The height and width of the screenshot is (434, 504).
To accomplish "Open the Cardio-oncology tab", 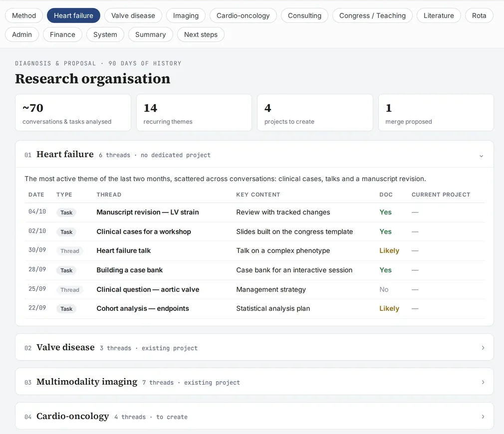I will [x=243, y=15].
